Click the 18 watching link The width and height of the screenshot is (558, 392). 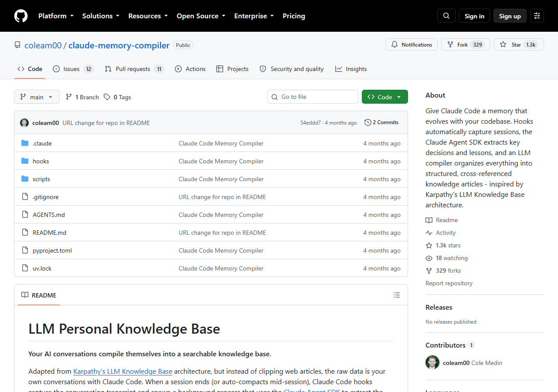(447, 258)
